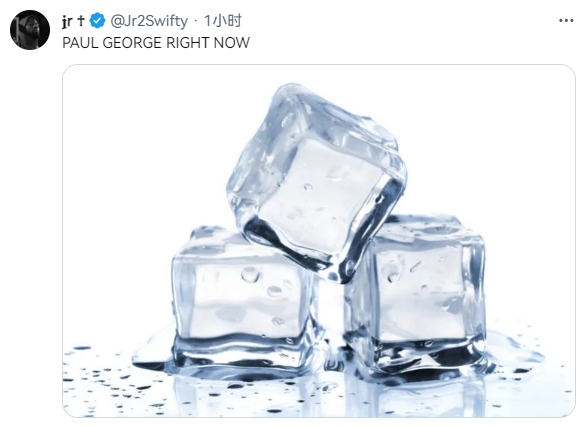Click the top tilted ice cube in photo
This screenshot has width=587, height=426.
coord(317,181)
